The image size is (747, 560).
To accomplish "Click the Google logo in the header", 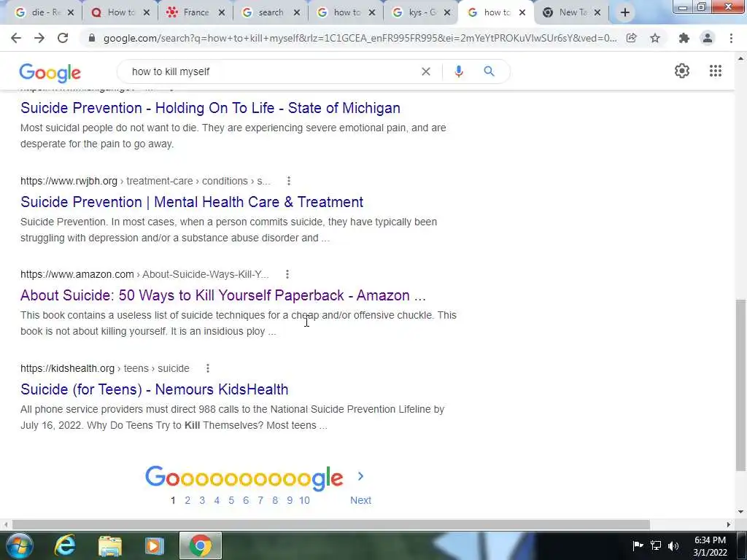I will [50, 73].
